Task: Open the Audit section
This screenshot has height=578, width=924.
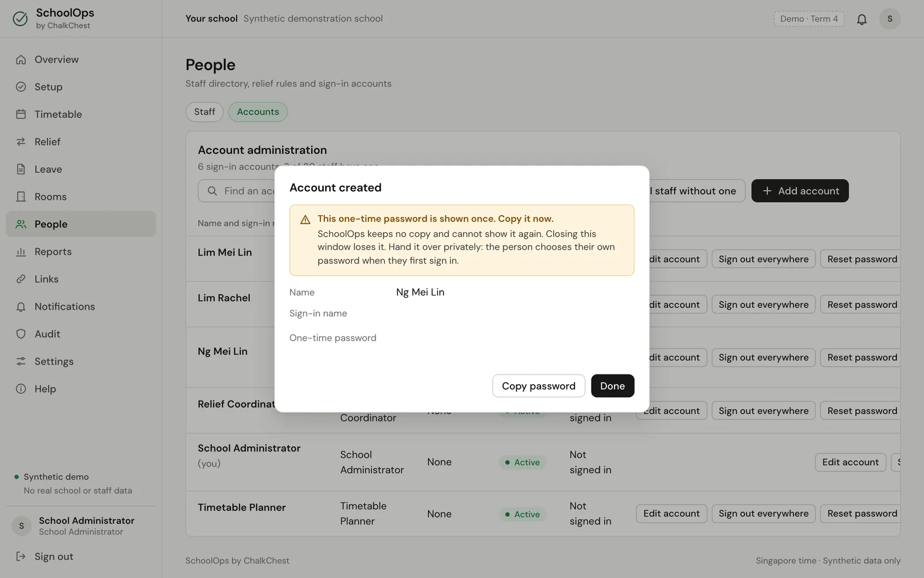Action: coord(81,334)
